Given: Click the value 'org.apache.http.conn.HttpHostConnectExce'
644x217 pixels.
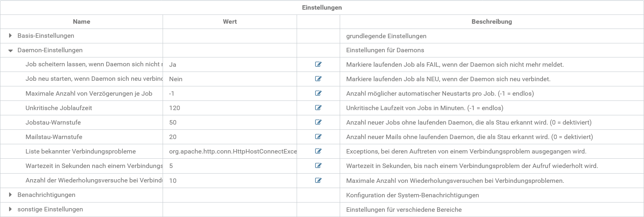Looking at the screenshot, I should (233, 151).
